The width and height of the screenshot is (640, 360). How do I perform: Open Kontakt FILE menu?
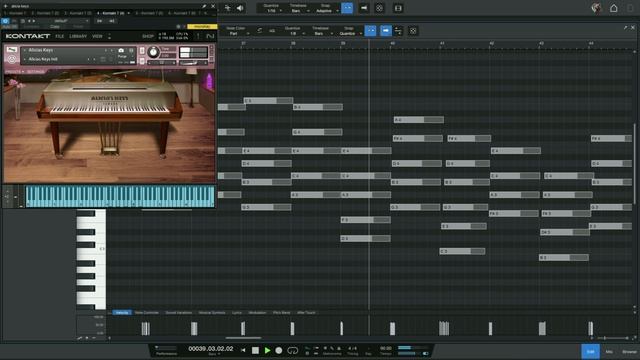coord(60,36)
